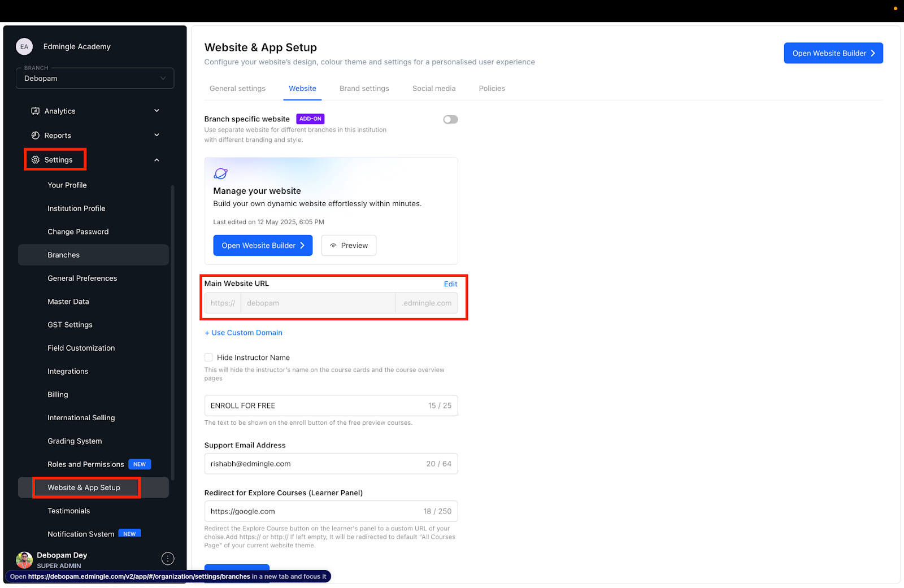Click the Support Email Address field
The image size is (904, 588).
point(331,464)
